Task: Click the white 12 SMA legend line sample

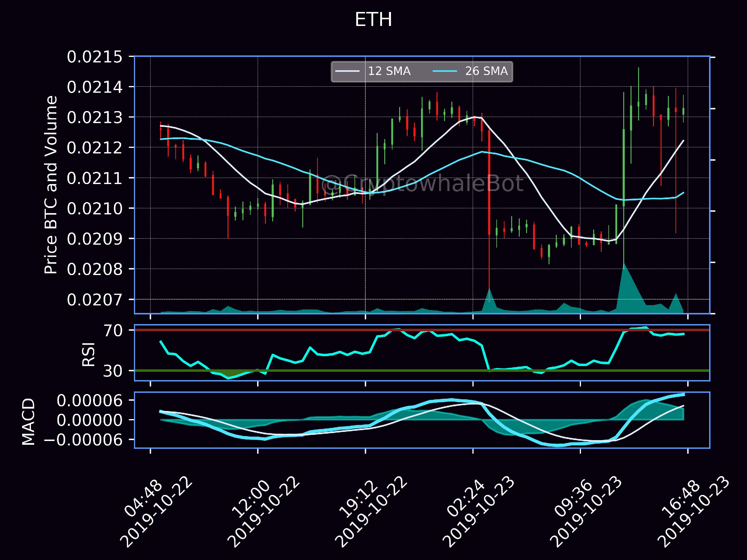Action: pyautogui.click(x=347, y=71)
